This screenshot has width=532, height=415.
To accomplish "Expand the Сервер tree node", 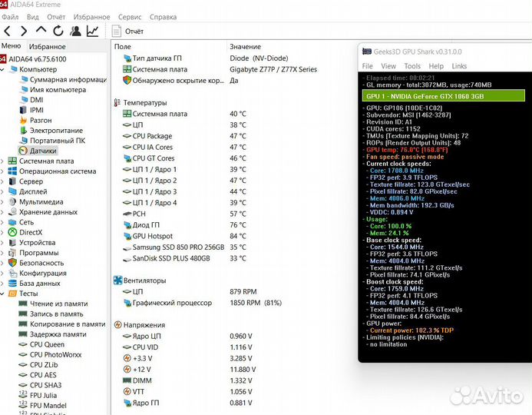I will pyautogui.click(x=2, y=181).
